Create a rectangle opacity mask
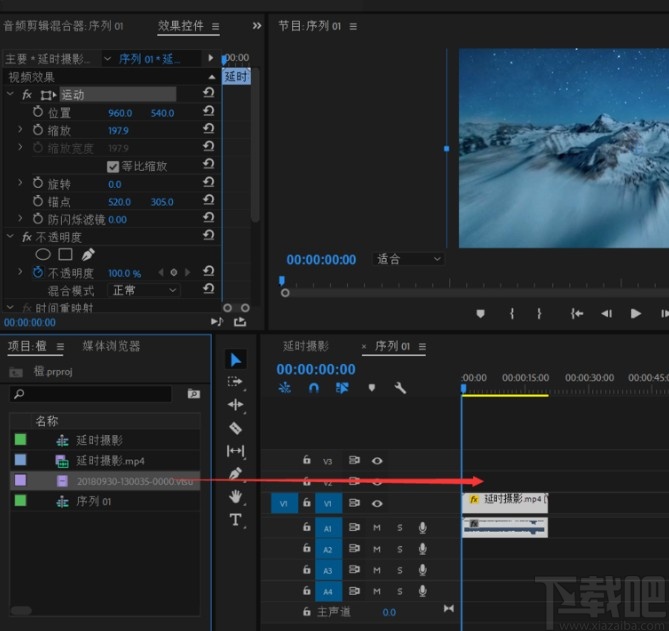 [65, 254]
